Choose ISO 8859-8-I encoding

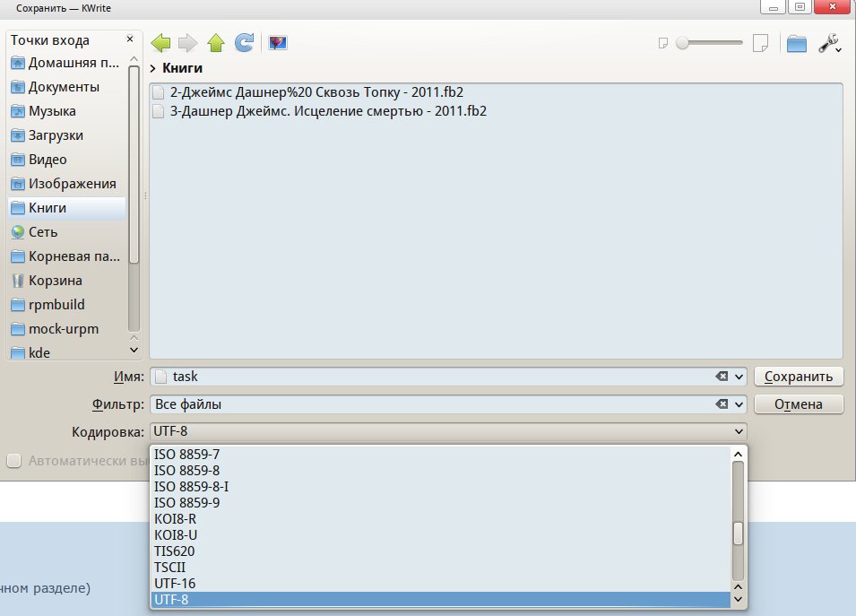coord(441,487)
